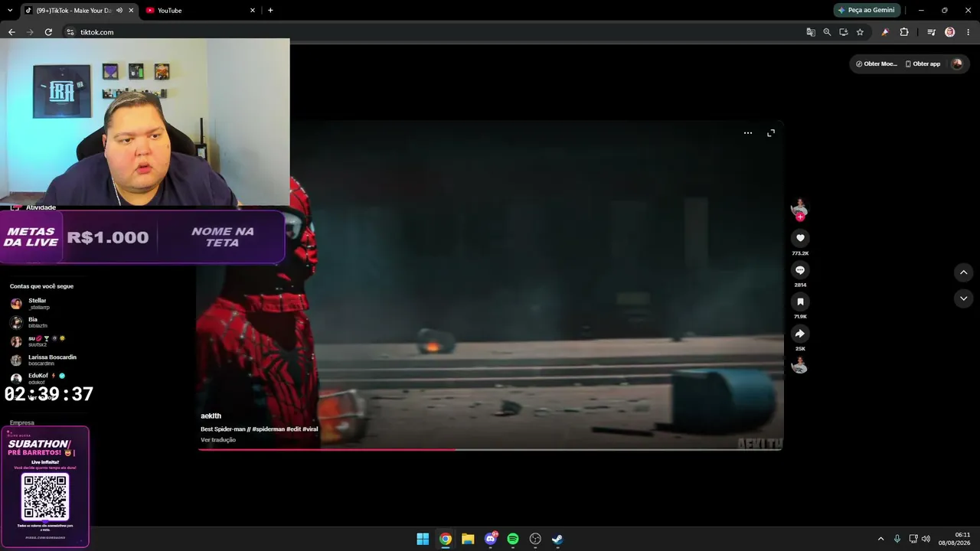Open the network tray icon

[913, 539]
